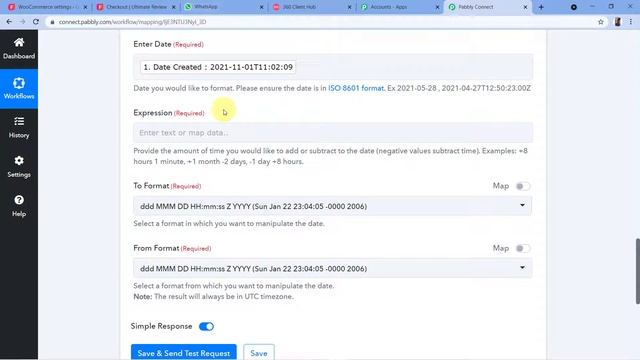Click the Save button
Screen dimensions: 640x360
[259, 353]
